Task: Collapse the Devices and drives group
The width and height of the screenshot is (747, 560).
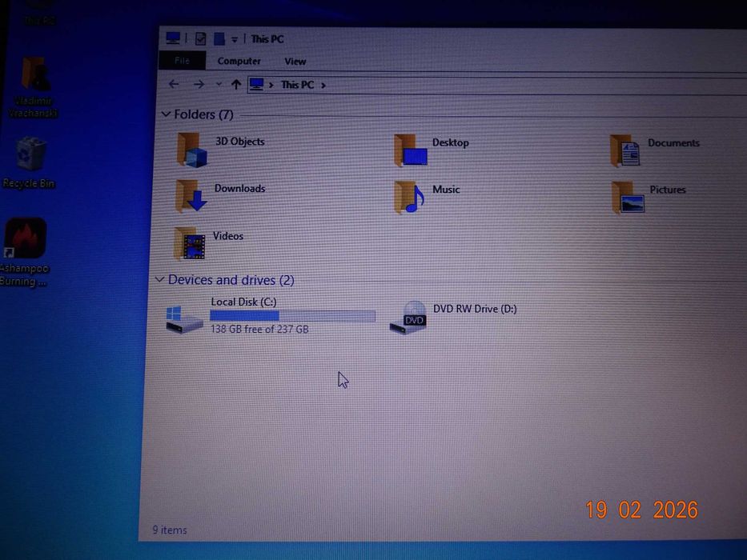Action: click(x=160, y=279)
